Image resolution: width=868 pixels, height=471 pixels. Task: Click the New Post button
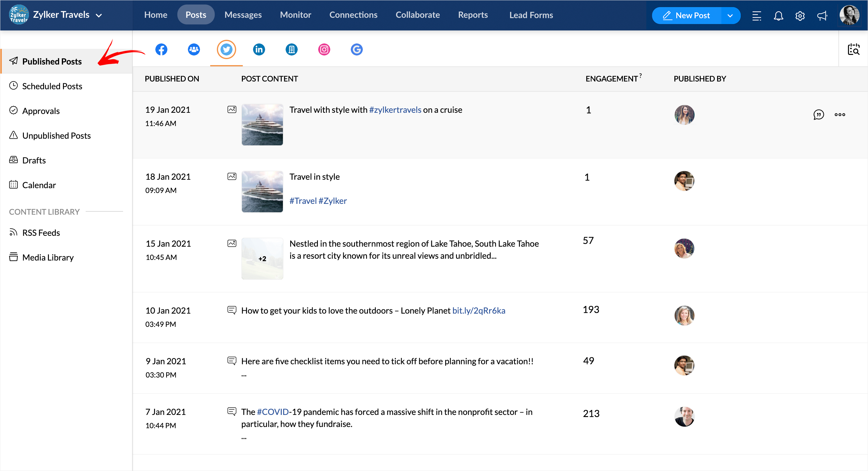[x=686, y=15]
